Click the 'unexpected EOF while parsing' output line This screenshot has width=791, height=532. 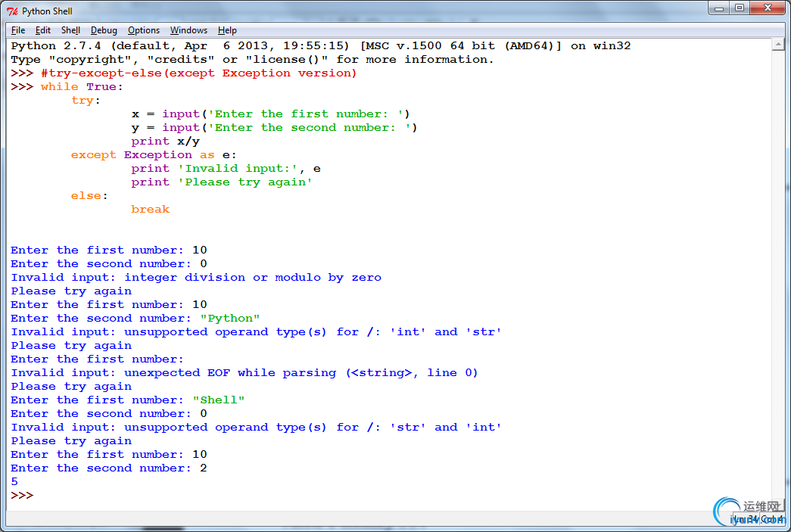tap(244, 372)
